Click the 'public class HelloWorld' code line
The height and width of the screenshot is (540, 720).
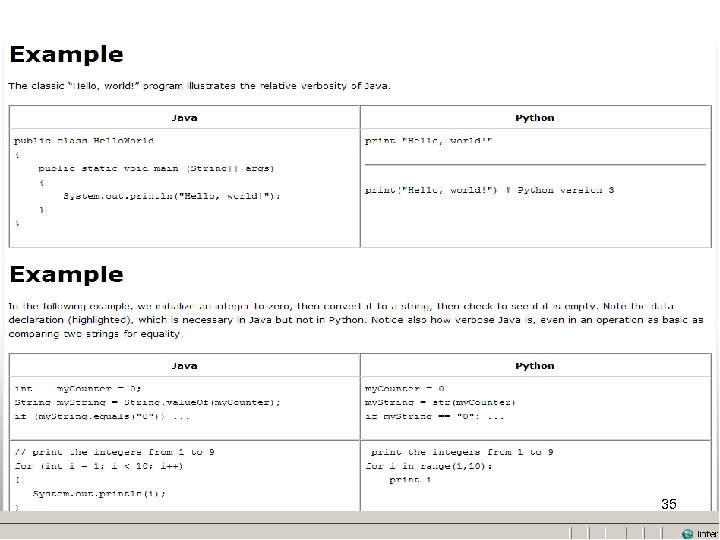tap(84, 141)
